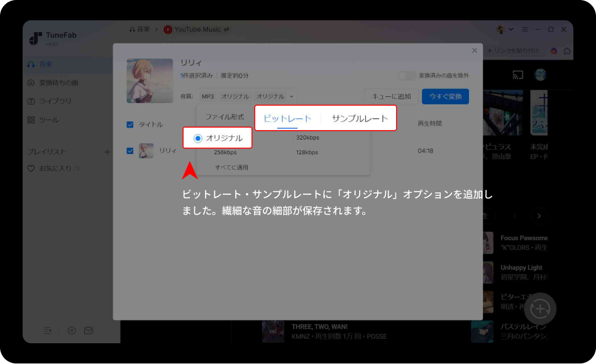This screenshot has width=596, height=364.
Task: Toggle 変換済みの曲を除外 switch
Action: (405, 75)
